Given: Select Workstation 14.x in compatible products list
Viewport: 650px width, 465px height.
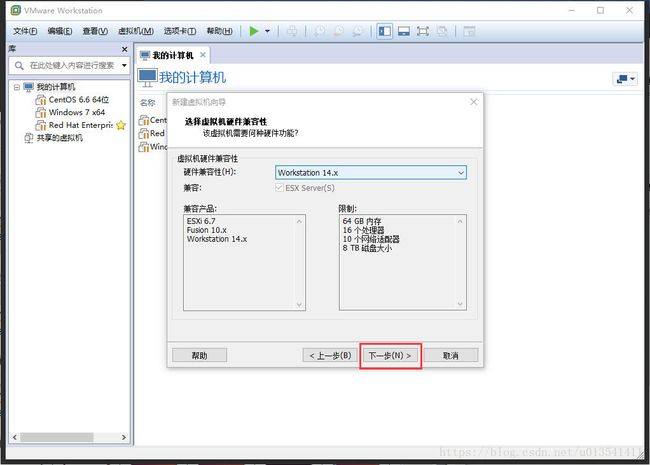Looking at the screenshot, I should pyautogui.click(x=217, y=239).
